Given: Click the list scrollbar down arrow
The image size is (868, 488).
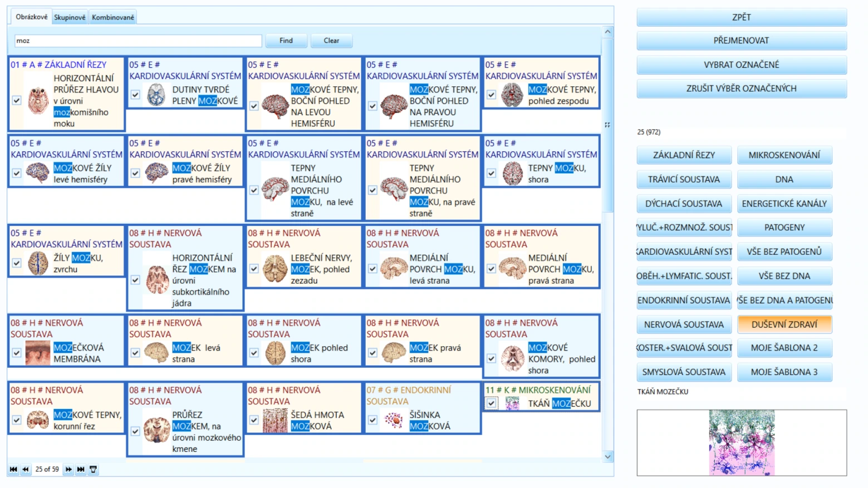Looking at the screenshot, I should tap(607, 456).
